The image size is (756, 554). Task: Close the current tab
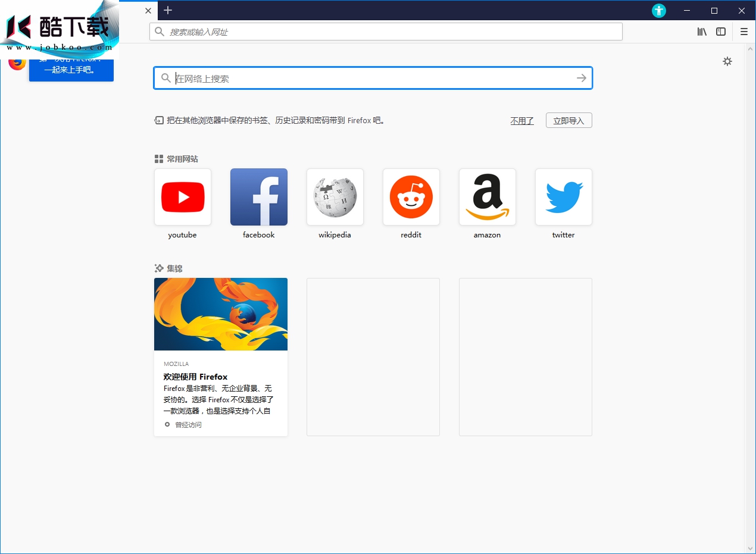(148, 10)
